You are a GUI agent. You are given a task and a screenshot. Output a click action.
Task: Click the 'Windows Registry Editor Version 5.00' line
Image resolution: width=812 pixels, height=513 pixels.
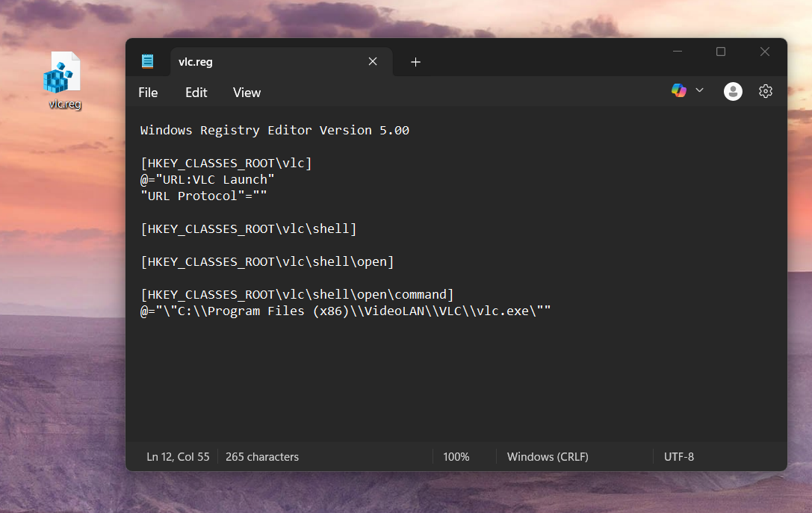(275, 131)
